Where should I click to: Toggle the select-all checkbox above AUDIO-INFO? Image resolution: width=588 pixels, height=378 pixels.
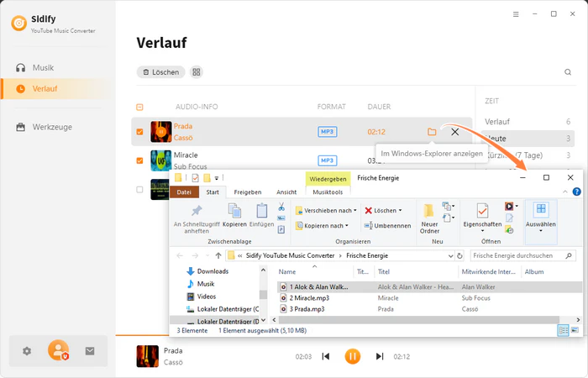click(139, 108)
